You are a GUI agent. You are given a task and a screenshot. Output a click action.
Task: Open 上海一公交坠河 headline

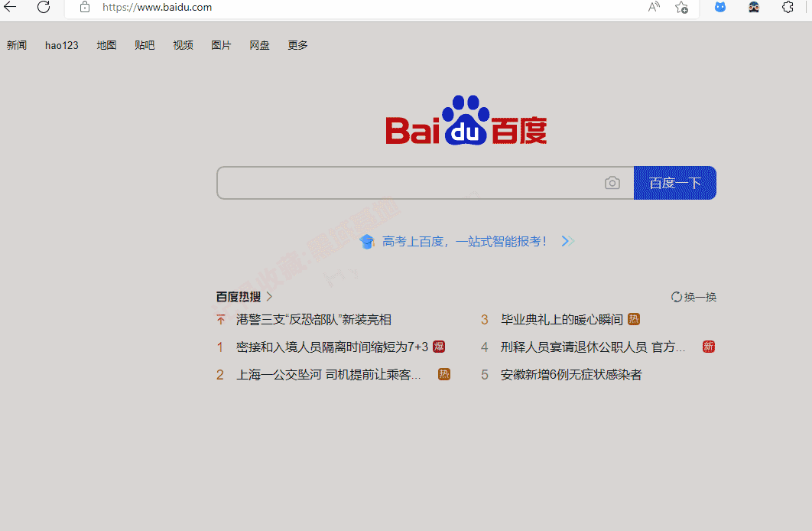pyautogui.click(x=328, y=375)
